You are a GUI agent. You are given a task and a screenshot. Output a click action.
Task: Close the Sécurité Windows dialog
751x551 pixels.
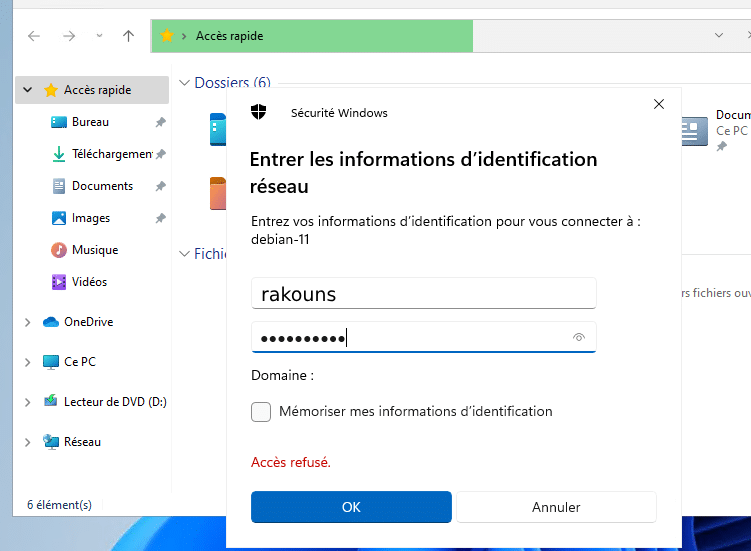658,104
